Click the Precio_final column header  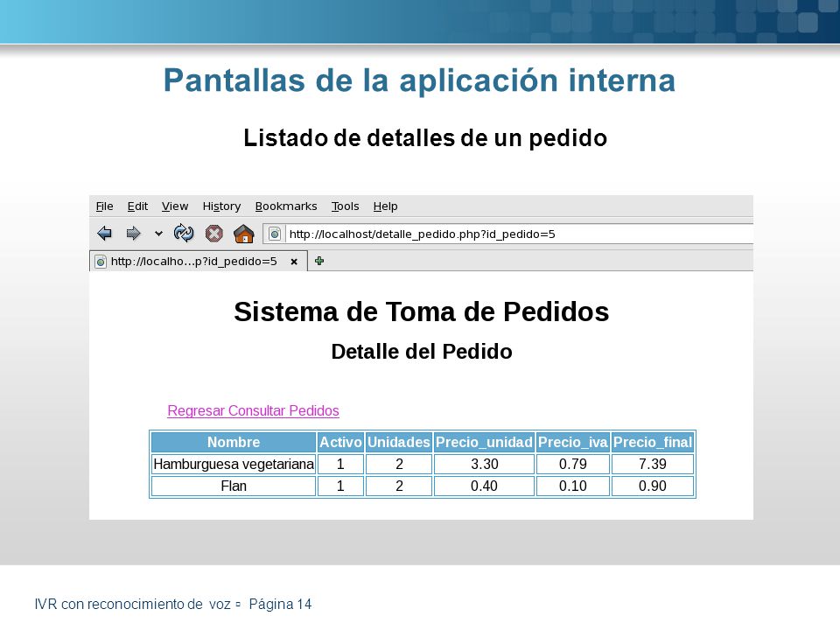coord(653,443)
